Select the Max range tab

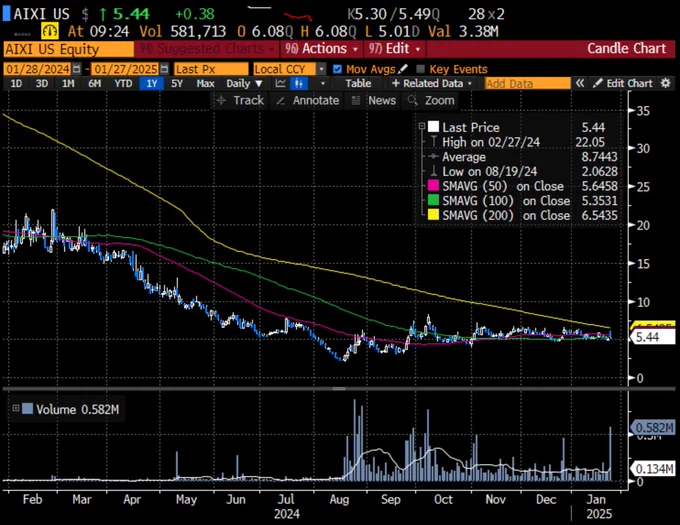205,83
